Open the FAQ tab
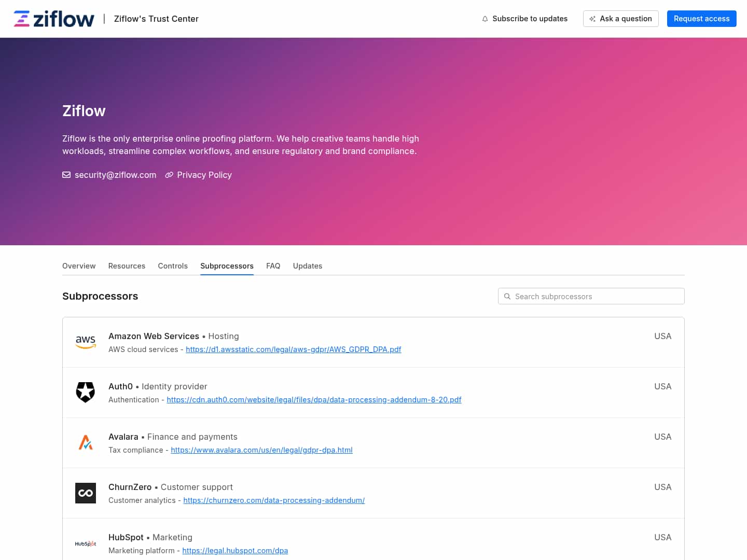747x560 pixels. point(273,265)
